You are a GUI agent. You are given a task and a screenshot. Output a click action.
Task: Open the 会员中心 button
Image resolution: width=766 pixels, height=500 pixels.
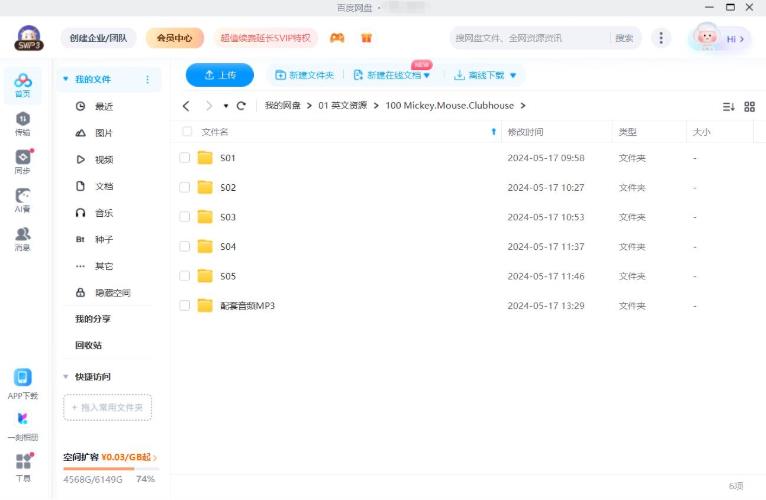174,38
